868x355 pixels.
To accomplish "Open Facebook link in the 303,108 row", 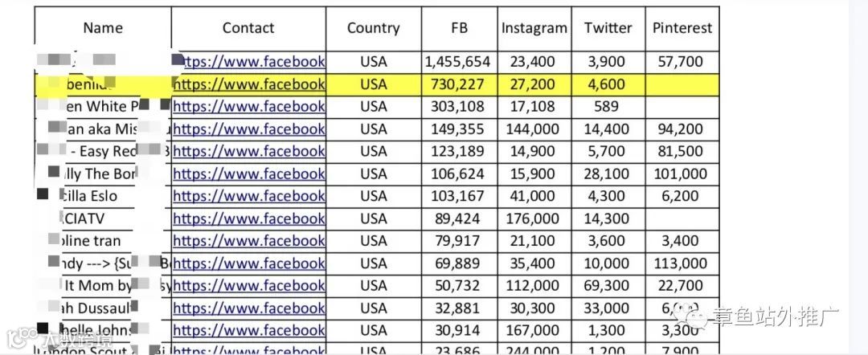I will pyautogui.click(x=249, y=106).
